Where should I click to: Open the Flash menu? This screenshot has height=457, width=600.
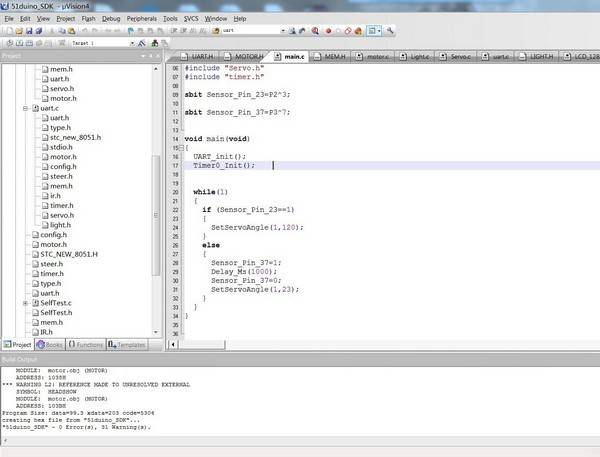click(x=90, y=18)
